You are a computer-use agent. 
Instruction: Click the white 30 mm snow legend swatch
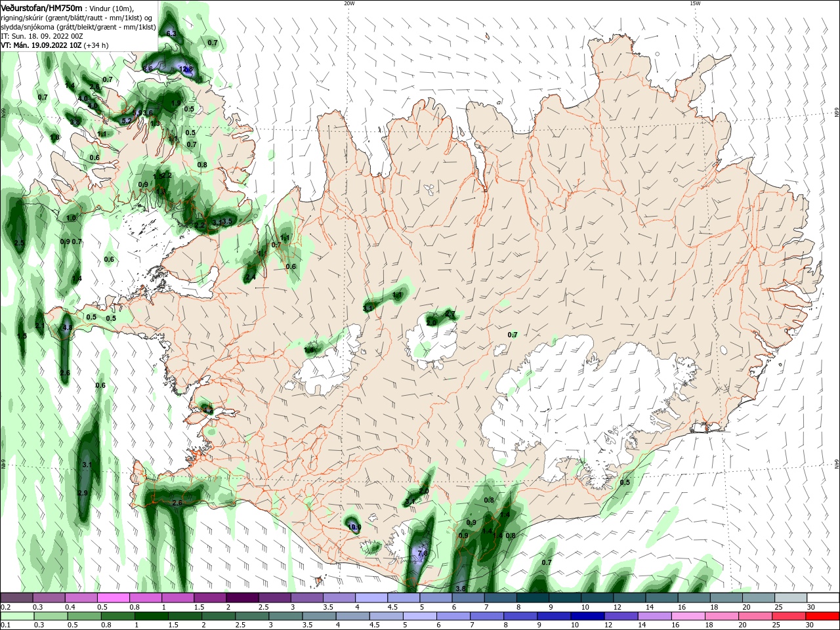(822, 598)
